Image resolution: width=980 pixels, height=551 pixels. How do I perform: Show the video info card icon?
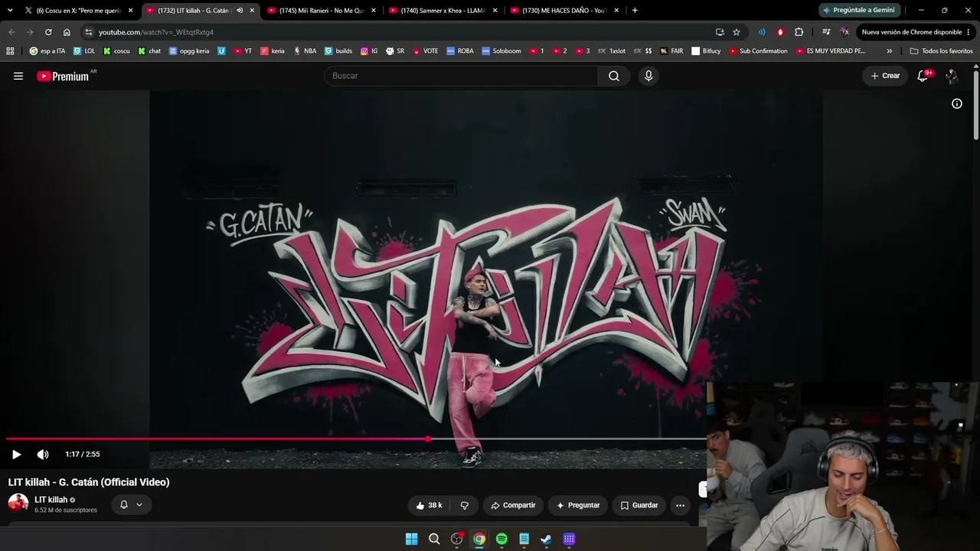click(957, 103)
